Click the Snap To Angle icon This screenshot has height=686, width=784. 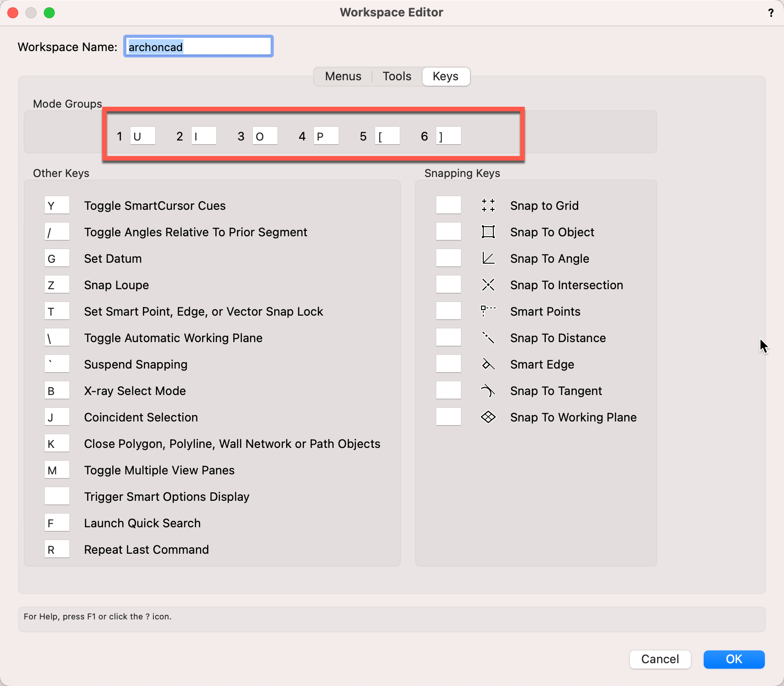(x=488, y=259)
